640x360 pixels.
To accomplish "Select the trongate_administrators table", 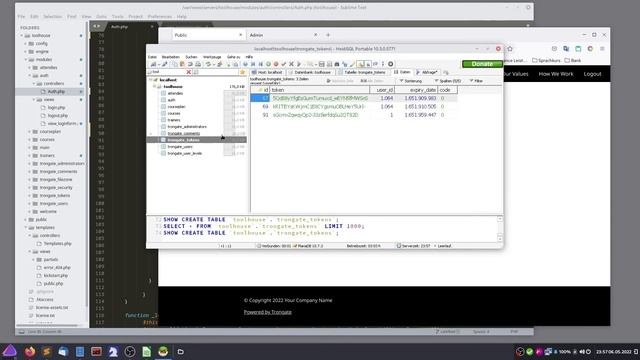I will point(187,127).
